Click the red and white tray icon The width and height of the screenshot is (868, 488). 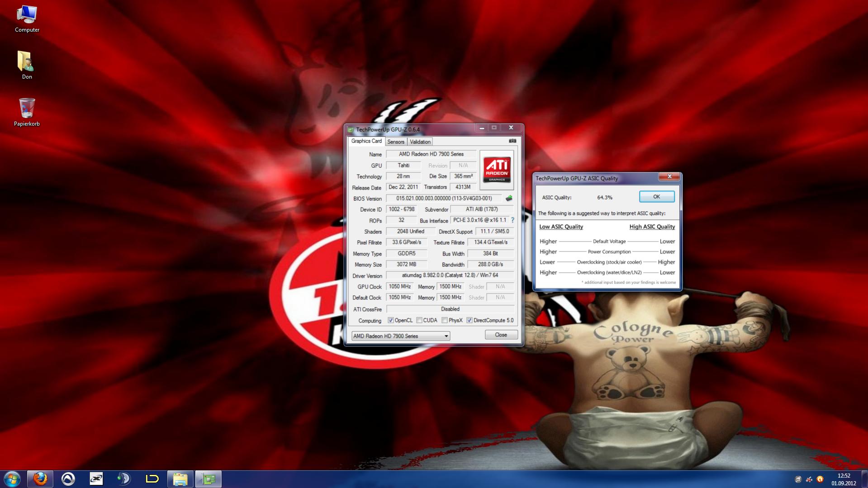(809, 479)
